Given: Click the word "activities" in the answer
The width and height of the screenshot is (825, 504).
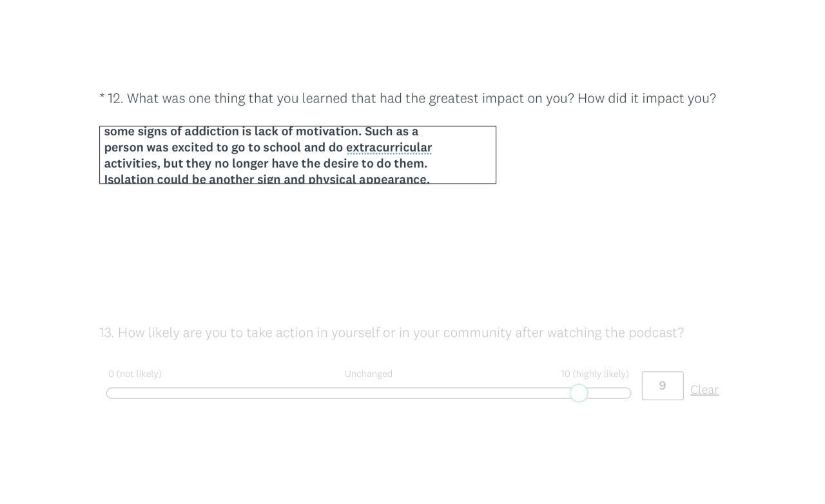Looking at the screenshot, I should coord(131,164).
